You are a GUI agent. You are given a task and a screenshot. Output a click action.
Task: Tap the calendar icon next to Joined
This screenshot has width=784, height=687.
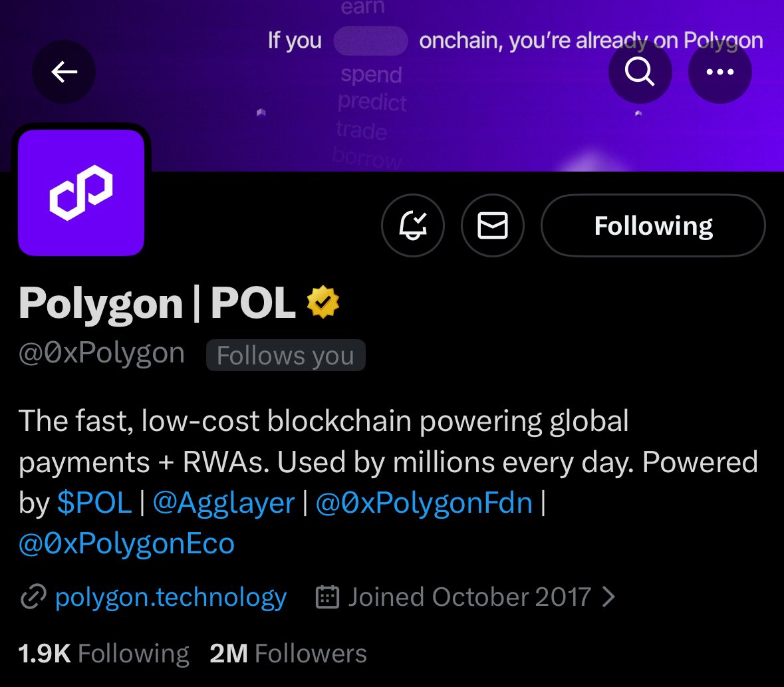click(x=327, y=597)
